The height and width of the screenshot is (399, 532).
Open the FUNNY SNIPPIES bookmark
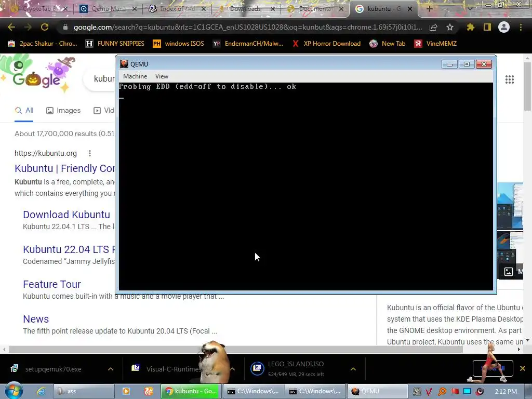(x=115, y=44)
